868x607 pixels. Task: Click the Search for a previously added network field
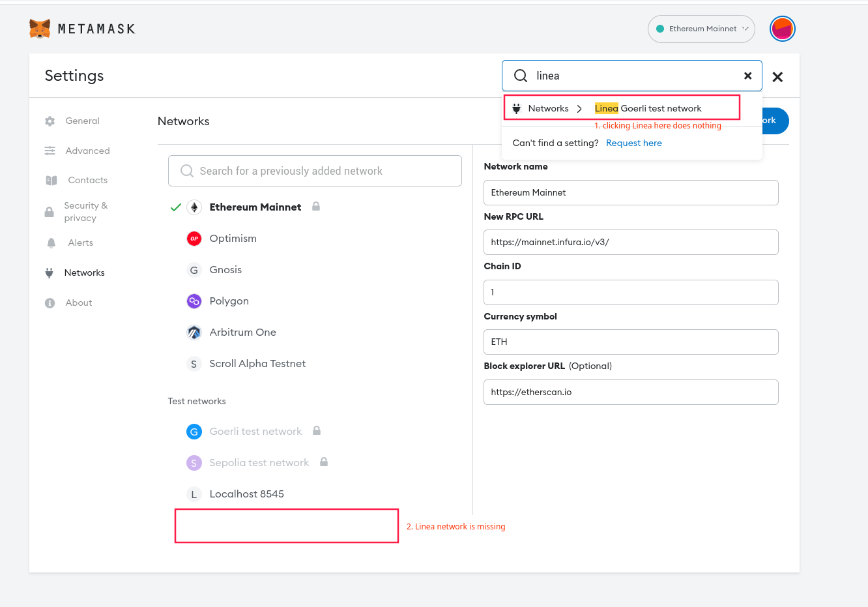pos(315,171)
